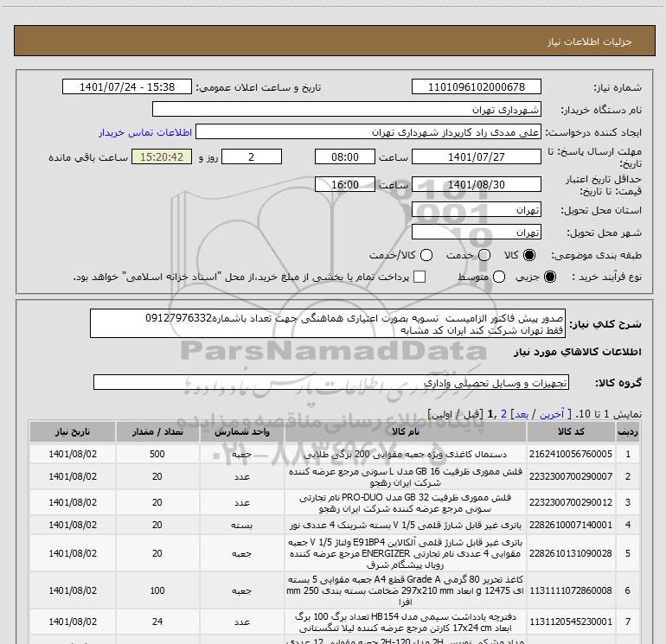Screen dimensions: 666x644
Task: Select the جزیی purchase type radio
Action: click(x=550, y=277)
